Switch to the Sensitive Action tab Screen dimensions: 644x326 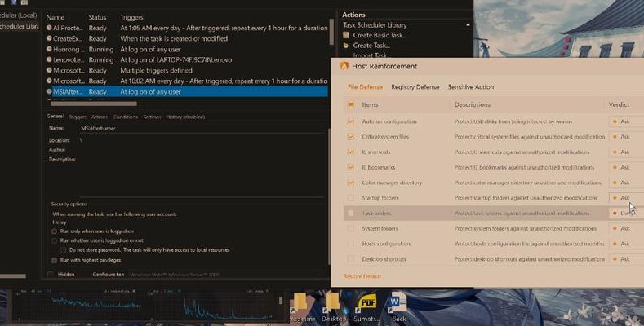point(471,87)
